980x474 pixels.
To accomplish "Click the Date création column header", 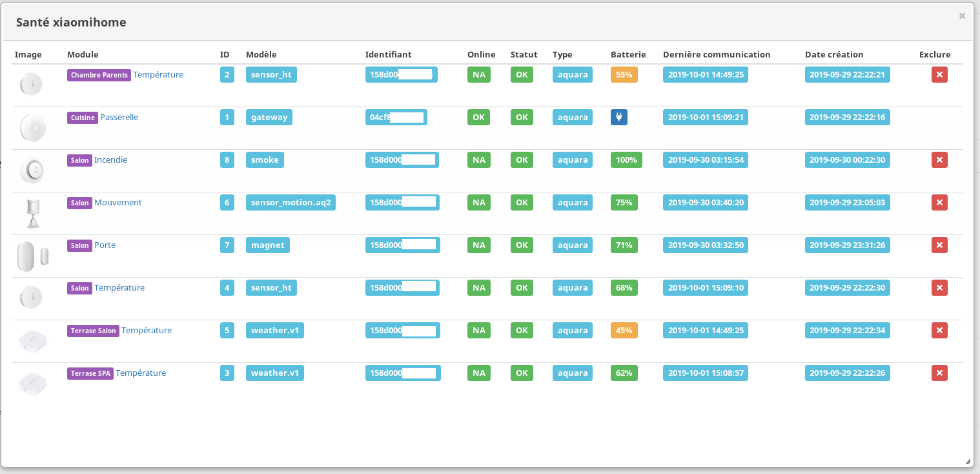I will coord(834,55).
